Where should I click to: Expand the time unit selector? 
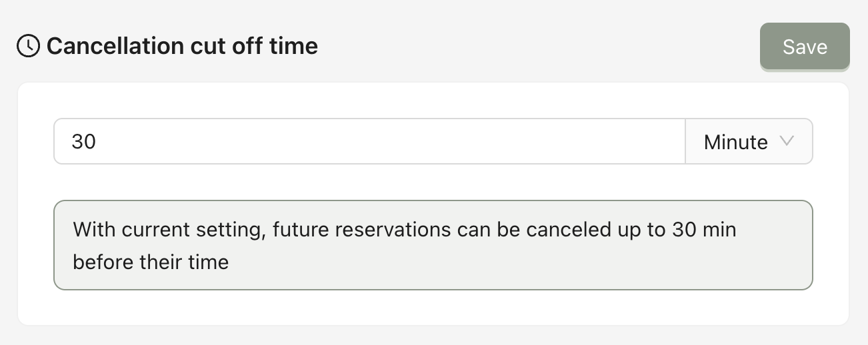[x=749, y=141]
